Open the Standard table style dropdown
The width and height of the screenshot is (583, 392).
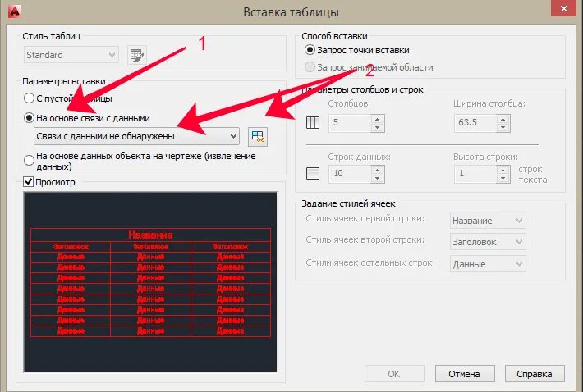pyautogui.click(x=71, y=55)
